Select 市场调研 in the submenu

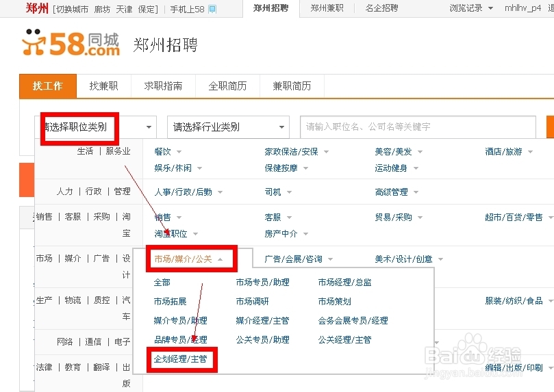pos(252,301)
